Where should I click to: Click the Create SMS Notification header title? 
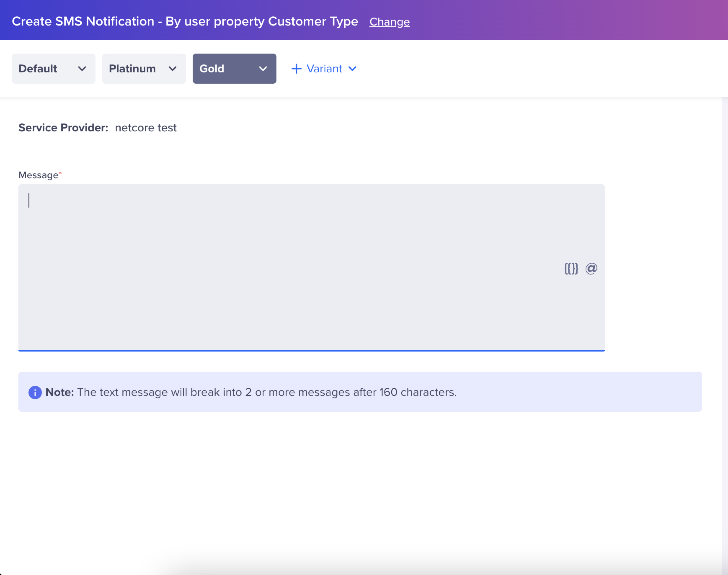pyautogui.click(x=185, y=22)
